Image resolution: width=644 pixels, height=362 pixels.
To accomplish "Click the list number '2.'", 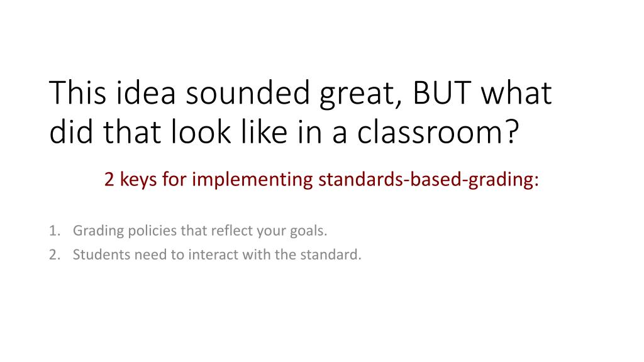I will pyautogui.click(x=55, y=255).
